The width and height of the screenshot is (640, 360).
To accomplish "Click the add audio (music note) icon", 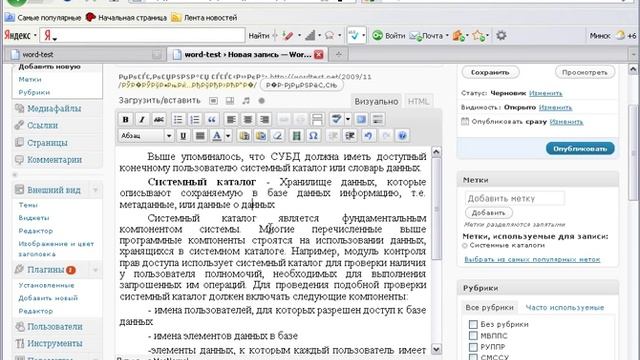I will [x=246, y=100].
